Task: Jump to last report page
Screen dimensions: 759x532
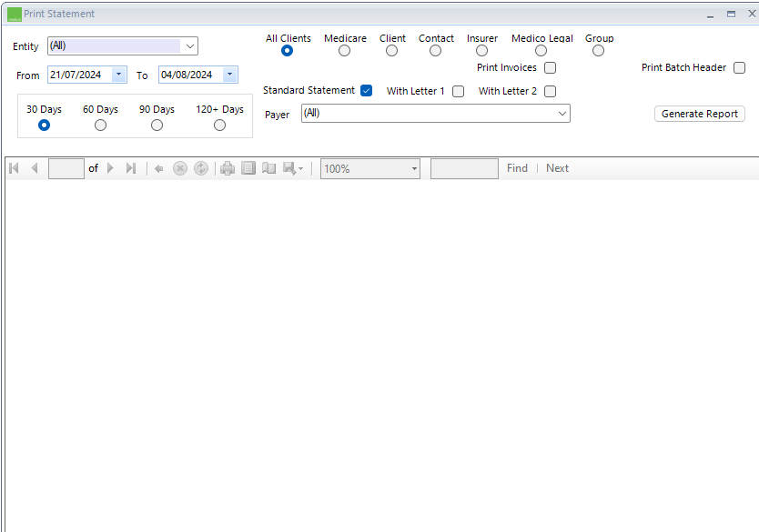Action: pyautogui.click(x=131, y=168)
